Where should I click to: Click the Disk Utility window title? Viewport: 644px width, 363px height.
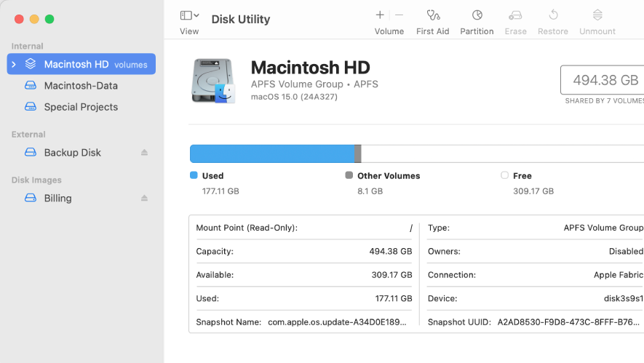(x=241, y=20)
